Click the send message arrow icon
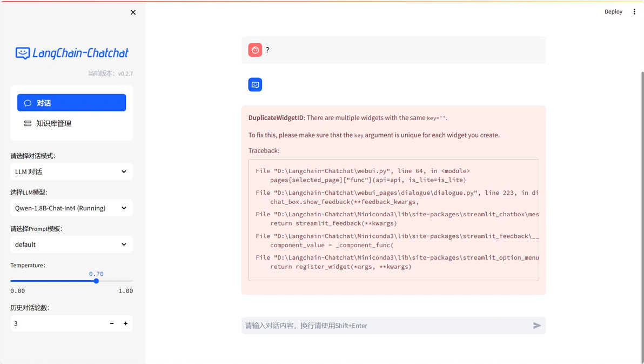 (536, 326)
